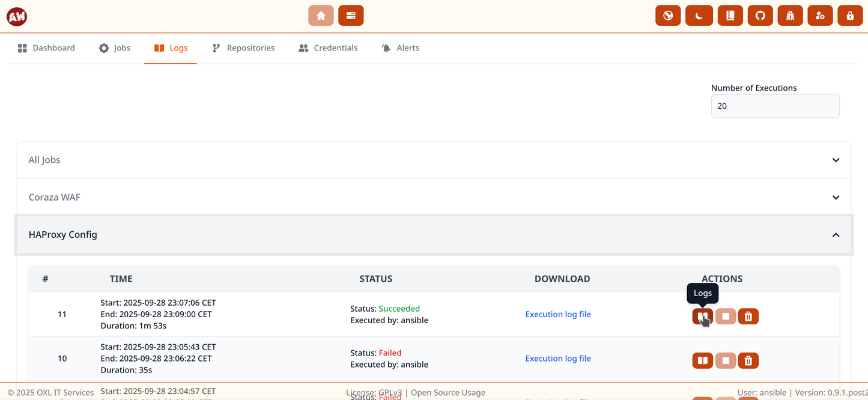Click the globe language icon
This screenshot has width=868, height=400.
tap(668, 15)
